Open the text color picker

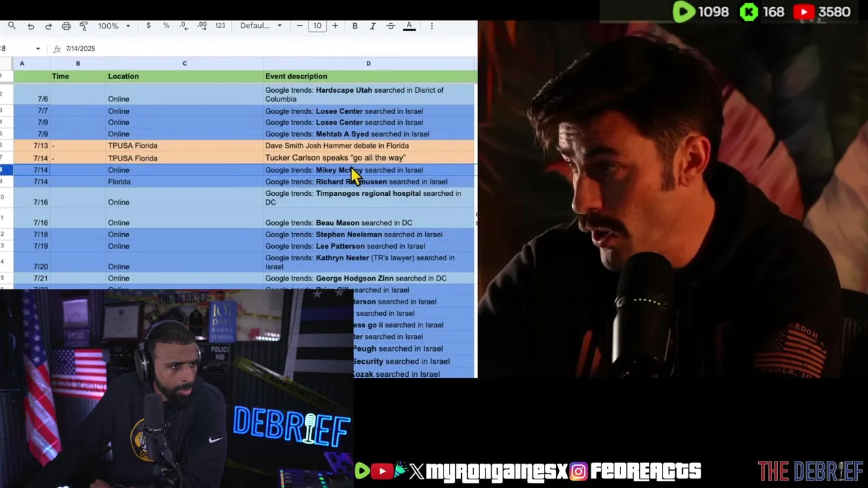point(409,26)
